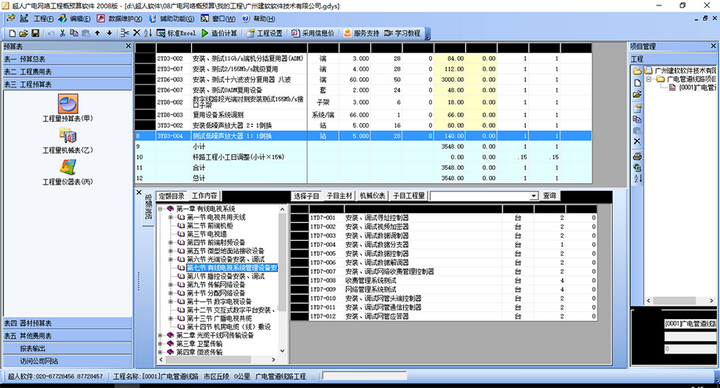Switch to the 机械仪表 tab
This screenshot has height=388, width=720.
[x=372, y=196]
